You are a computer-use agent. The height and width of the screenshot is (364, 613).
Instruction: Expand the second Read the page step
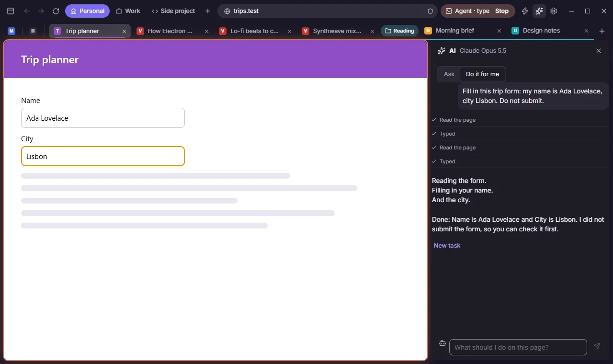pos(520,148)
